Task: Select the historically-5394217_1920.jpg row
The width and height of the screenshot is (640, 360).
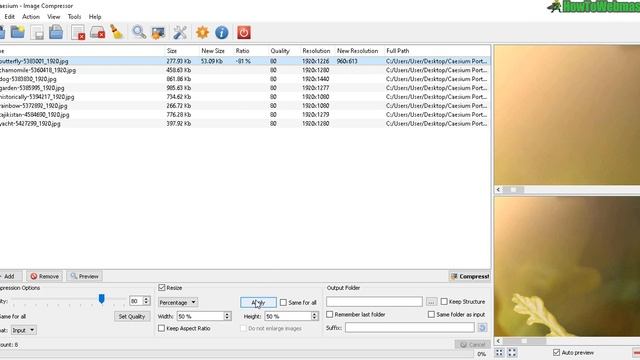Action: click(x=245, y=97)
